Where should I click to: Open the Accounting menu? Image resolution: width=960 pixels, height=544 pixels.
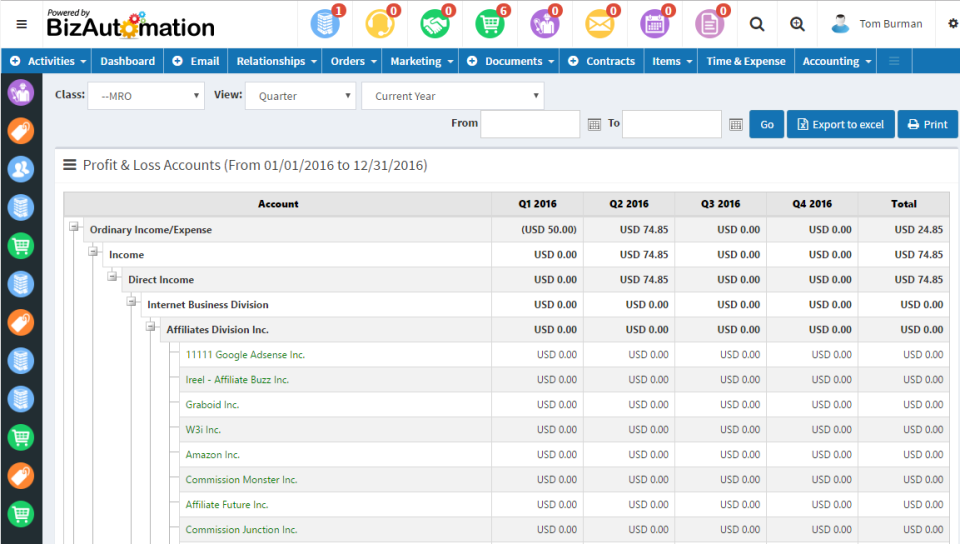coord(836,61)
